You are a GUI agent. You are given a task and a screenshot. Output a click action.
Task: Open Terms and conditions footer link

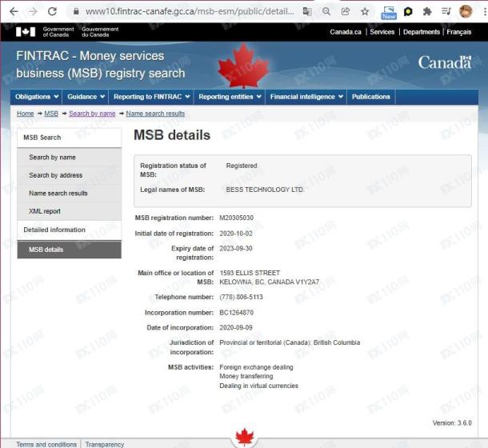pyautogui.click(x=46, y=444)
